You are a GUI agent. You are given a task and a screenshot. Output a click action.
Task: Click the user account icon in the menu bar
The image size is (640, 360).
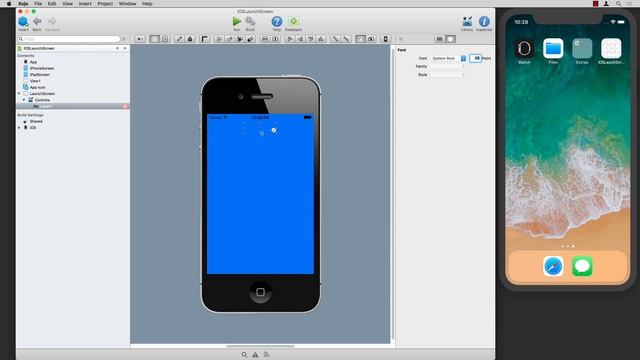607,4
